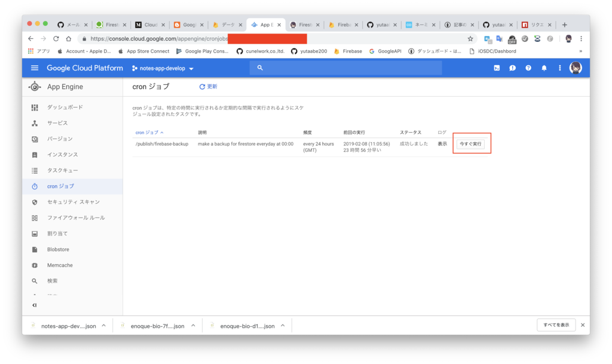The width and height of the screenshot is (612, 364).
Task: Click the Google Cloud Platform title
Action: click(x=85, y=68)
